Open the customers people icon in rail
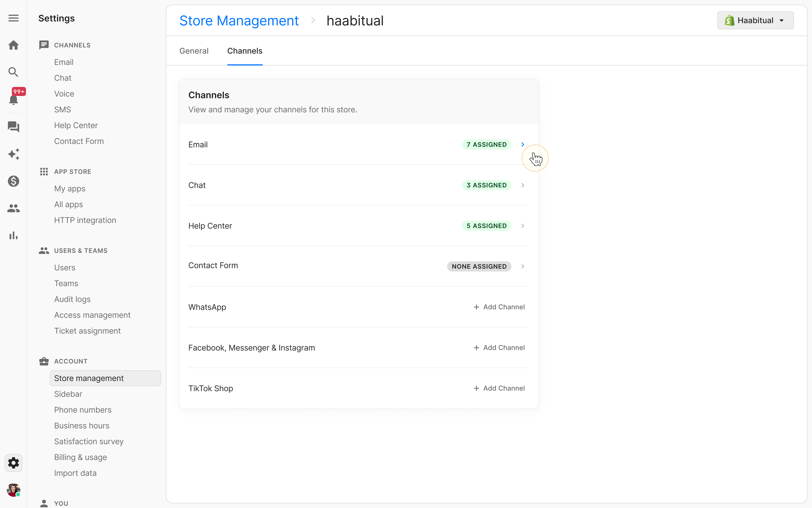This screenshot has width=812, height=508. 14,208
